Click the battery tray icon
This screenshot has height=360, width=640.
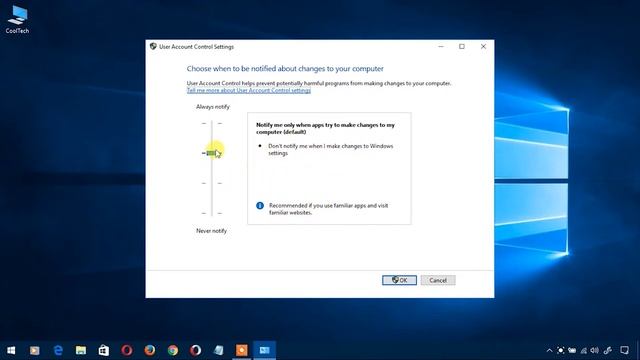[x=572, y=350]
